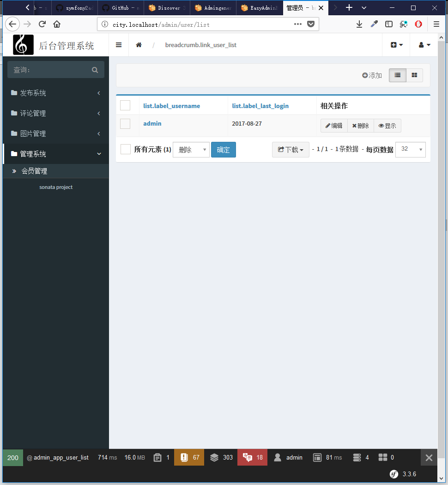
Task: Change per-page count dropdown showing 32
Action: (411, 149)
